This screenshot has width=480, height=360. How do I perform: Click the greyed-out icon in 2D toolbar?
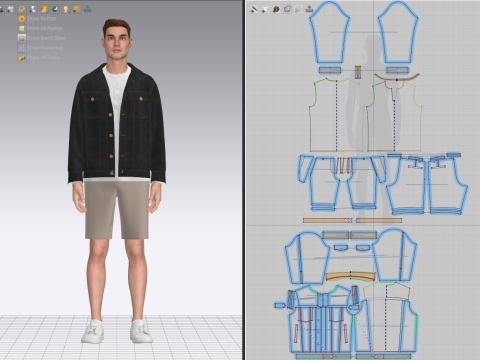pyautogui.click(x=298, y=9)
